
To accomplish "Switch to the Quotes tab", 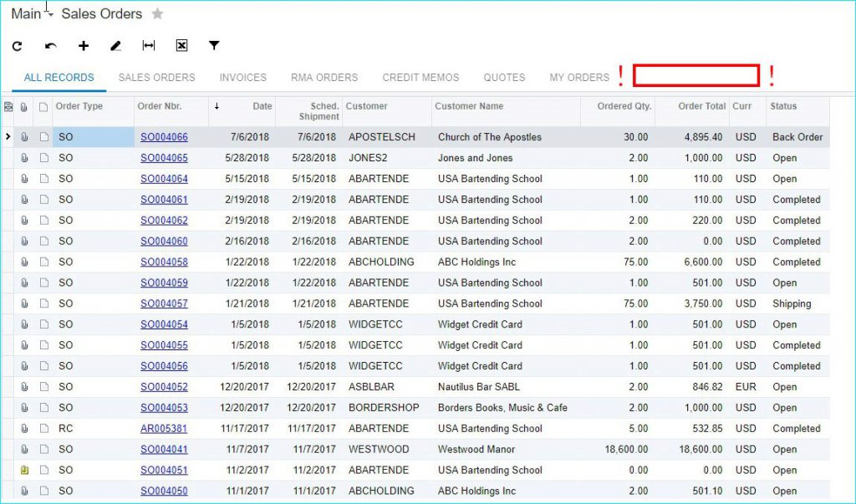I will [504, 78].
